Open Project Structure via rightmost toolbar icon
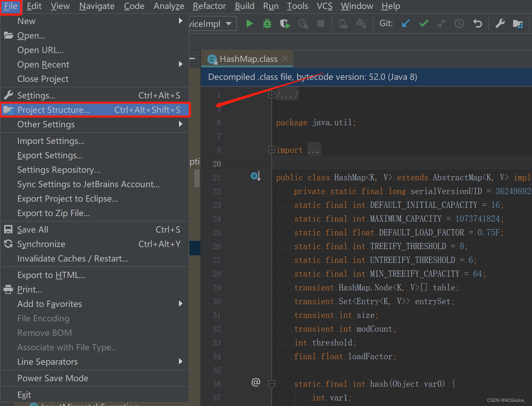 pos(518,23)
